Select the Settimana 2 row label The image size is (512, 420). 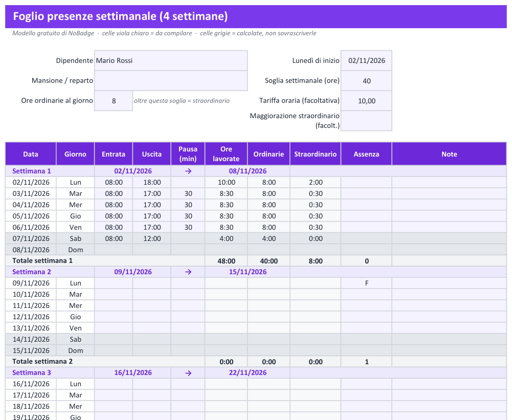tap(32, 272)
